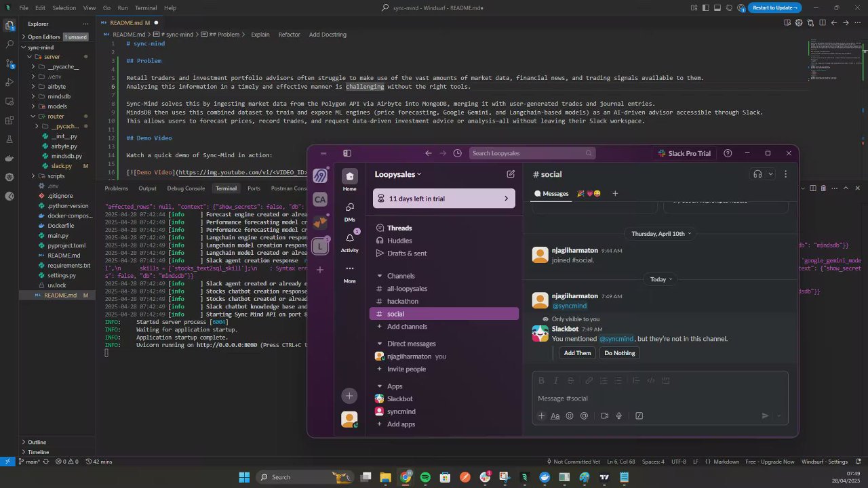Image resolution: width=868 pixels, height=488 pixels.
Task: Record a video clip in Slack composer
Action: 604,416
